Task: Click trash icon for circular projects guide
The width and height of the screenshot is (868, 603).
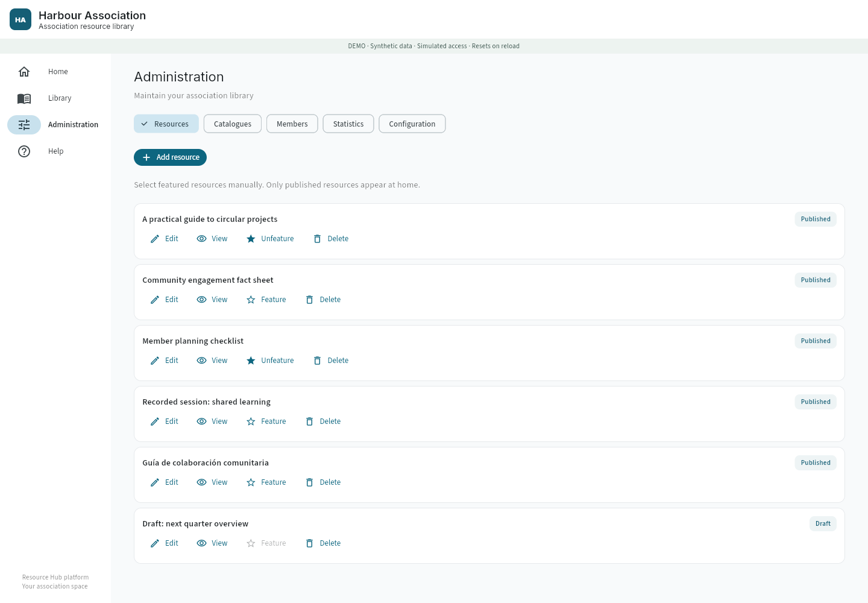Action: click(317, 239)
